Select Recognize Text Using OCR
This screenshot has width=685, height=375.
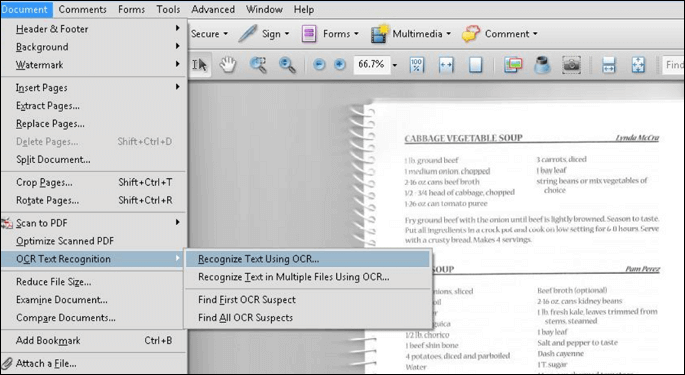(308, 259)
